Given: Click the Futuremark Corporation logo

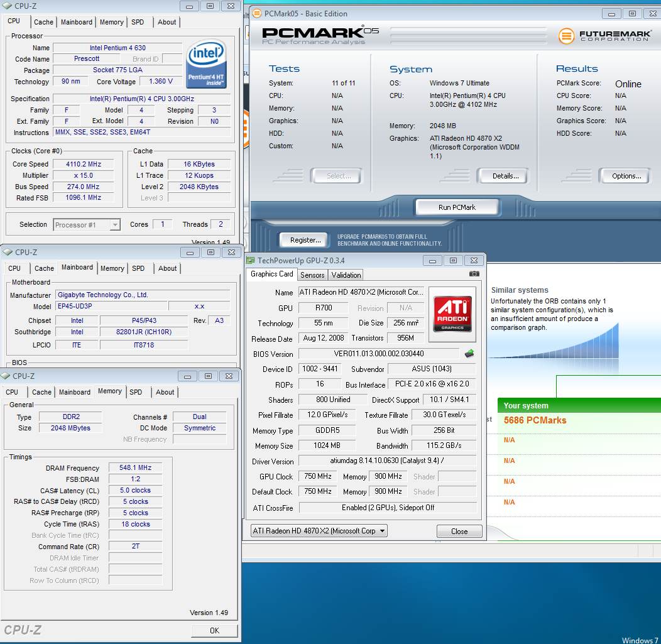Looking at the screenshot, I should coord(604,36).
